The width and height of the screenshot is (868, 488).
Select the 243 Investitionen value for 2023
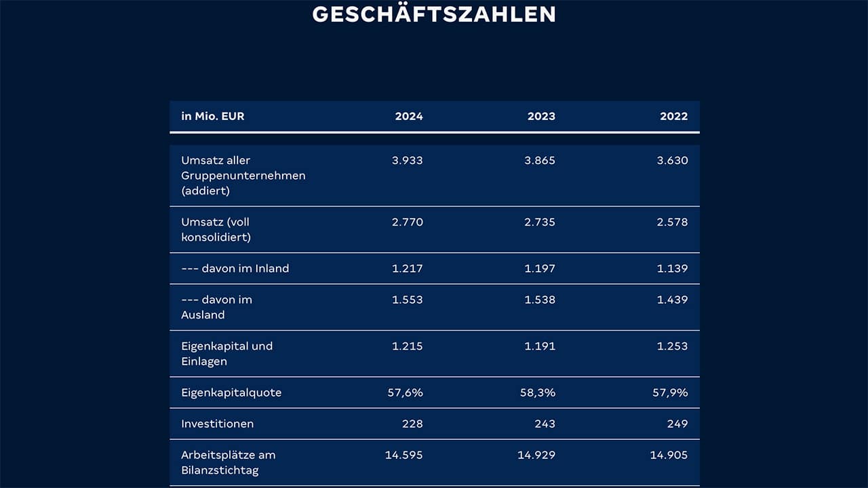pyautogui.click(x=544, y=424)
